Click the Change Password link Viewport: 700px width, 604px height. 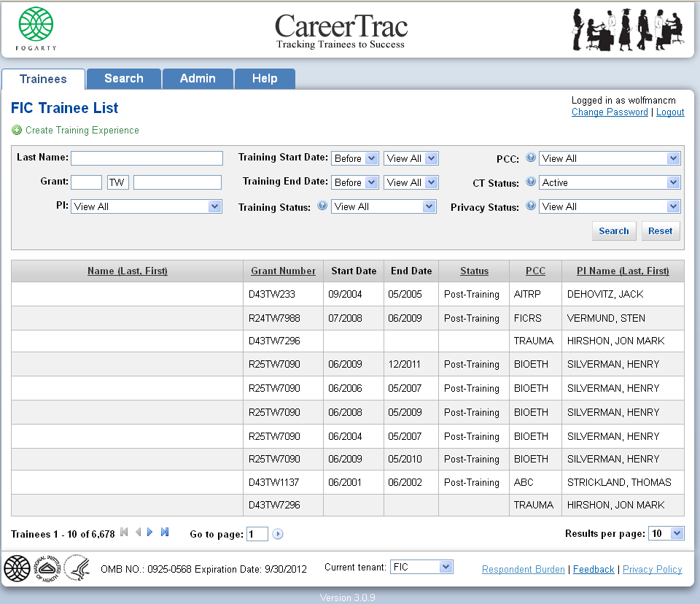610,112
